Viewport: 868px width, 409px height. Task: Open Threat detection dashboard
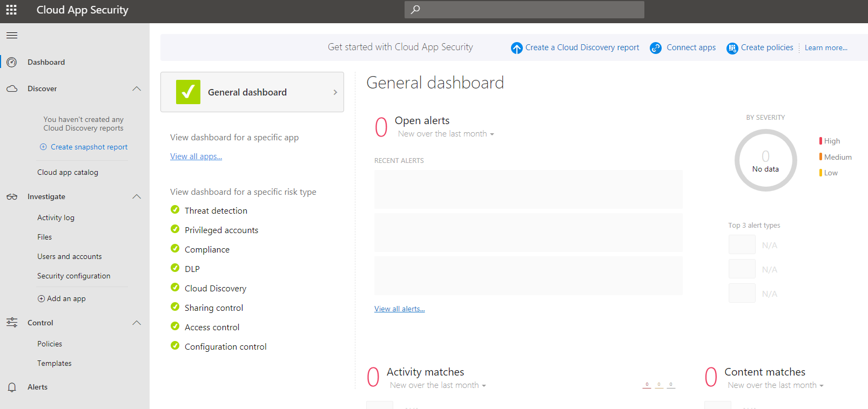(216, 211)
